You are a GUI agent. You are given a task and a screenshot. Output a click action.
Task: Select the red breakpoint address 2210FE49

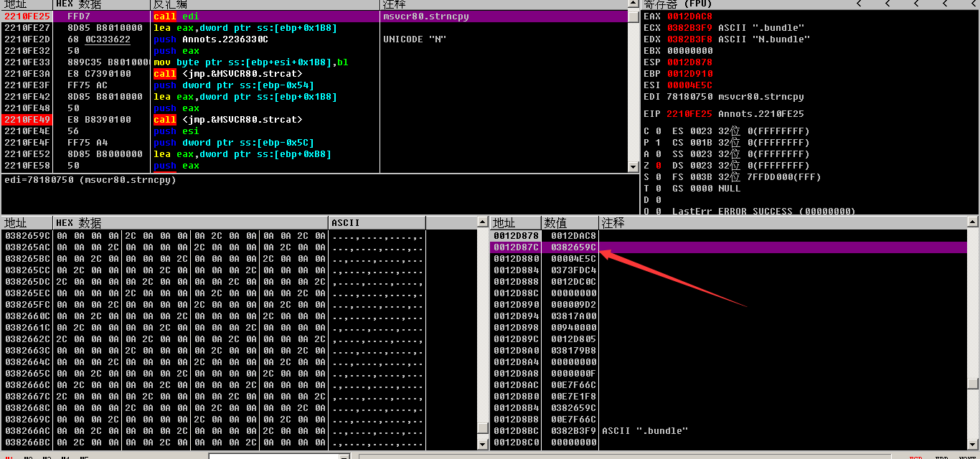pyautogui.click(x=25, y=120)
